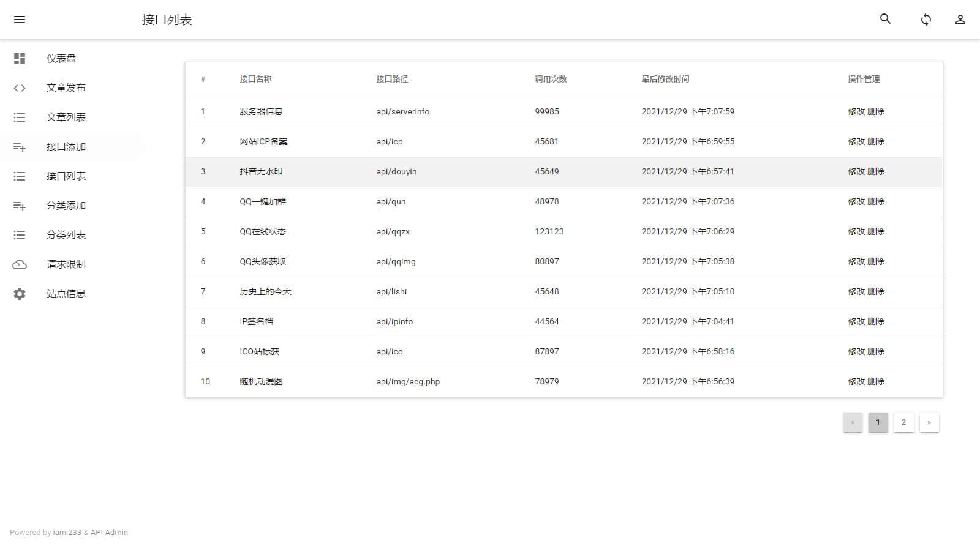Click the list icon beside 分类列表
980x551 pixels.
point(20,235)
